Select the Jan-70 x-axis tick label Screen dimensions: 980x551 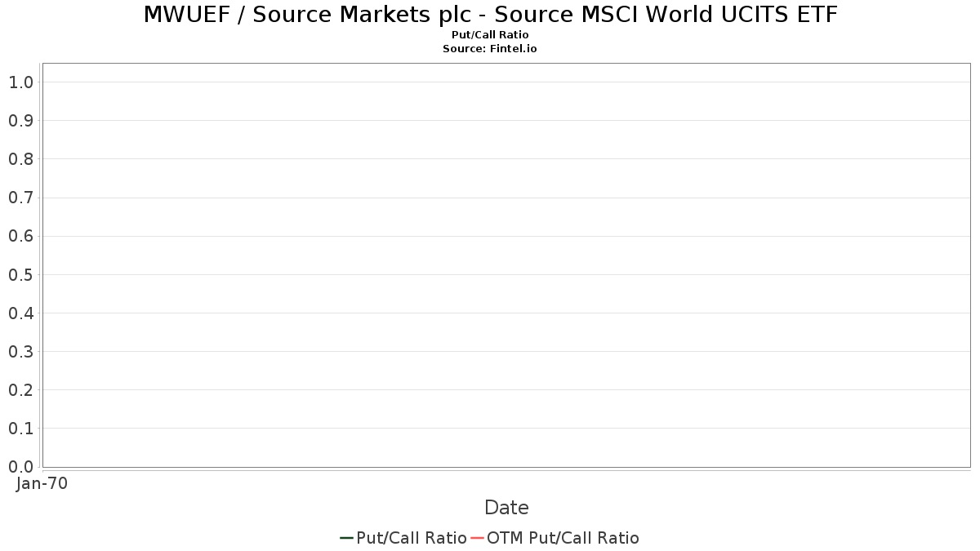42,483
